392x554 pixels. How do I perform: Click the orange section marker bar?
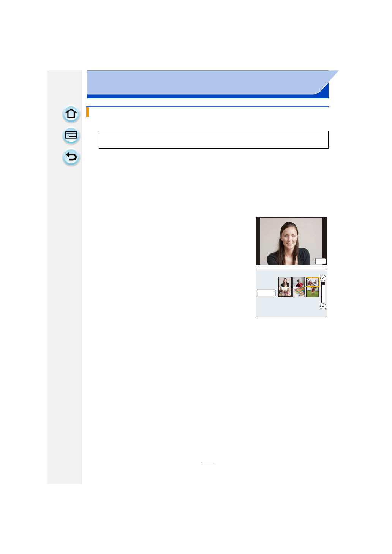(87, 112)
